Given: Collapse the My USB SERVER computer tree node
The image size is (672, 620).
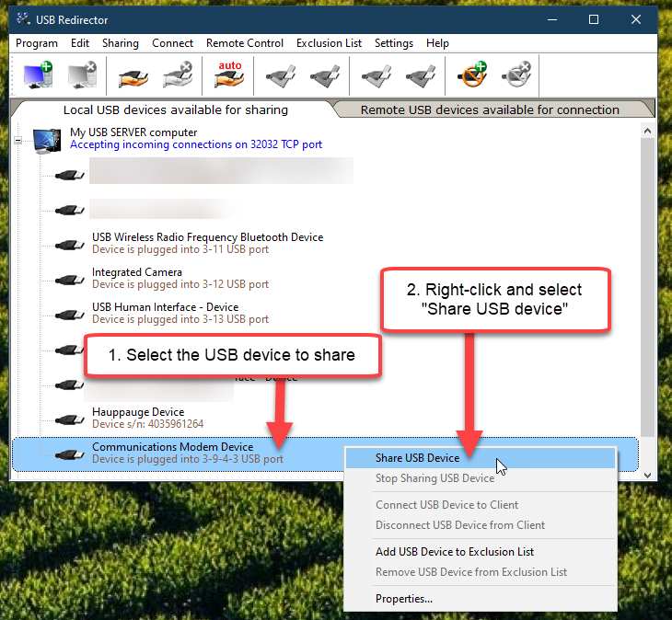Looking at the screenshot, I should coord(17,140).
